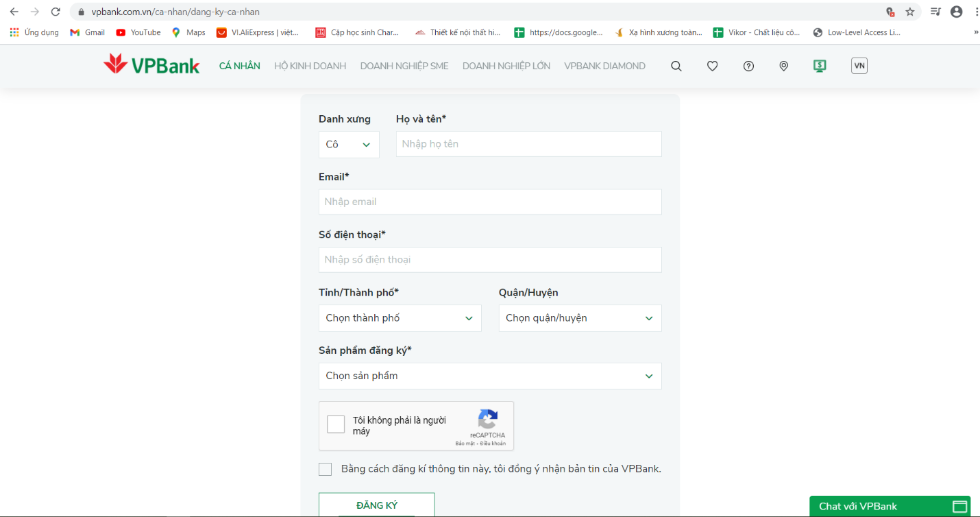
Task: Click the Số điện thoại input field
Action: (490, 260)
